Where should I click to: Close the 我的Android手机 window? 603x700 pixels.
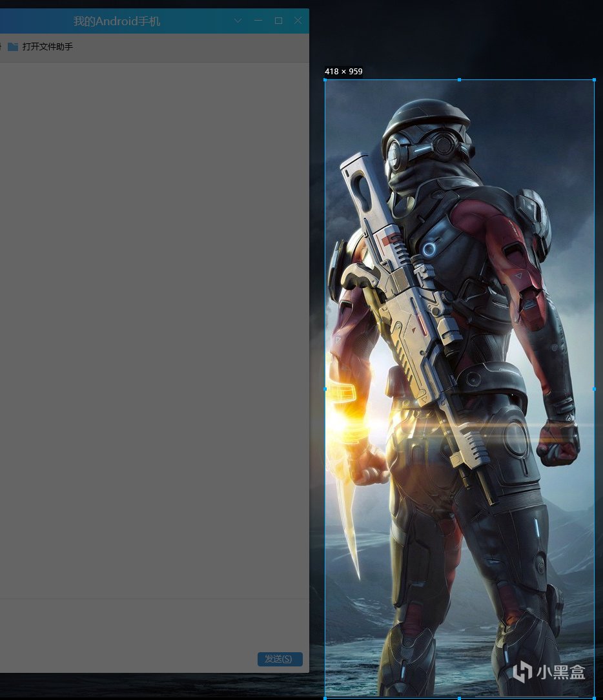pyautogui.click(x=298, y=21)
